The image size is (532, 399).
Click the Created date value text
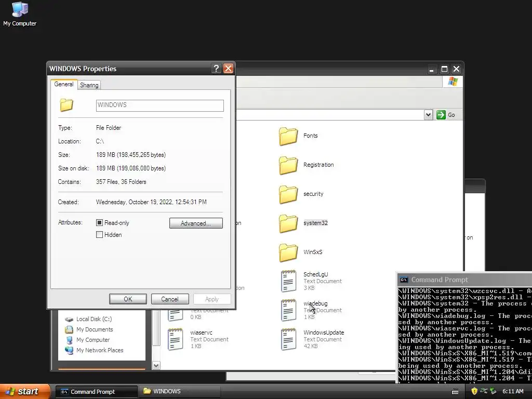pos(151,202)
